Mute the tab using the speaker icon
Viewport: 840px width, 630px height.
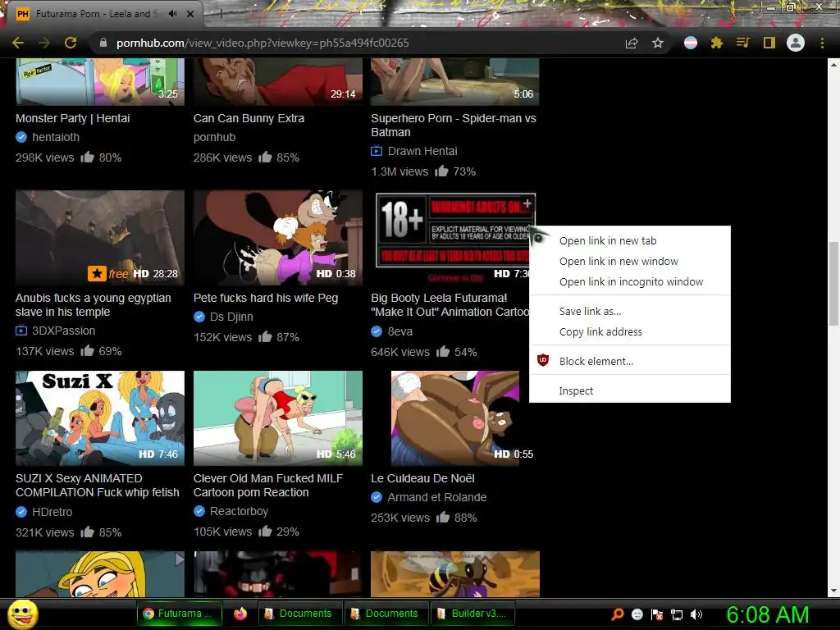(x=172, y=14)
